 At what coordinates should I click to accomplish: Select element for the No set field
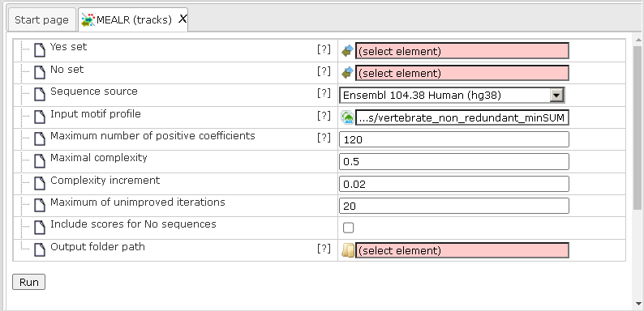point(462,73)
